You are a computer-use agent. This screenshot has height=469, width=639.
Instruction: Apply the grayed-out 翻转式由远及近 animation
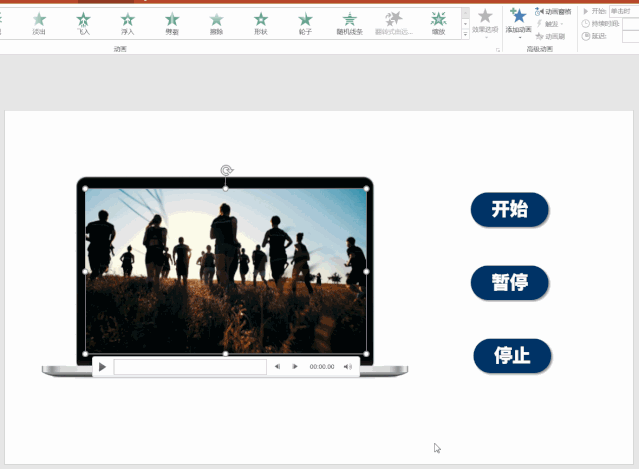tap(394, 24)
